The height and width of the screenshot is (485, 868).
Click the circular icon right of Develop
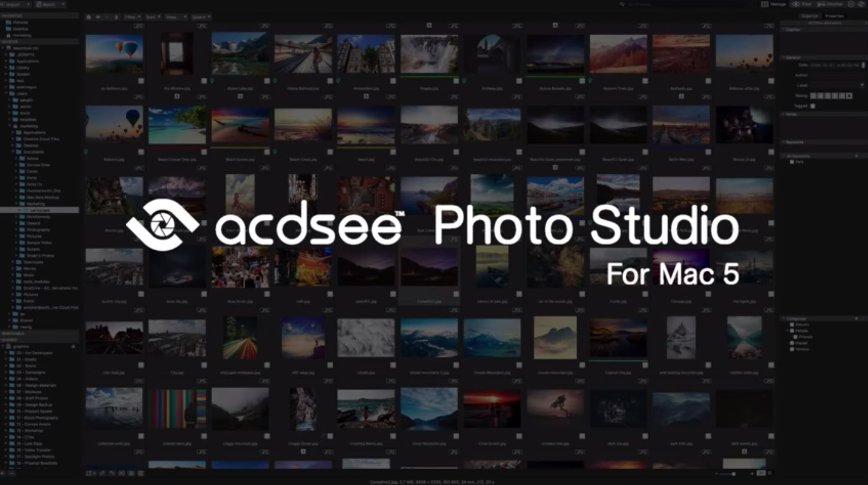click(851, 4)
